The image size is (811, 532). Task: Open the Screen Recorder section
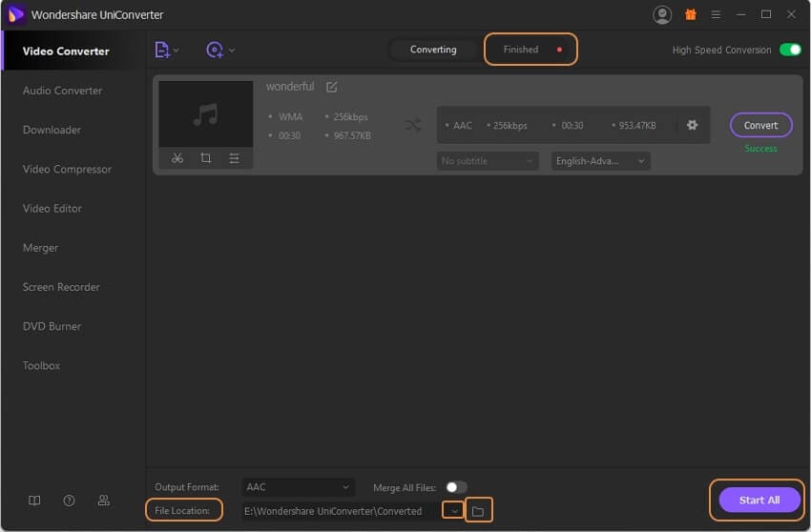[61, 287]
